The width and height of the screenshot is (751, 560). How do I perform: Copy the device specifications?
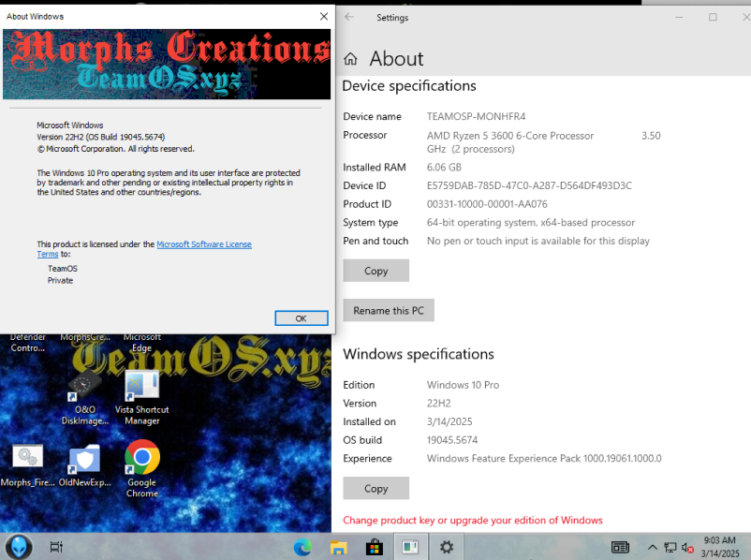(x=376, y=271)
